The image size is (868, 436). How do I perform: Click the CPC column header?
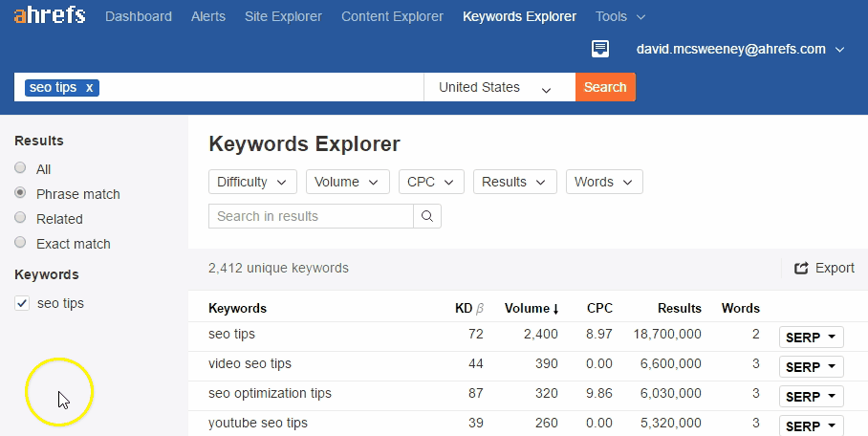point(599,309)
